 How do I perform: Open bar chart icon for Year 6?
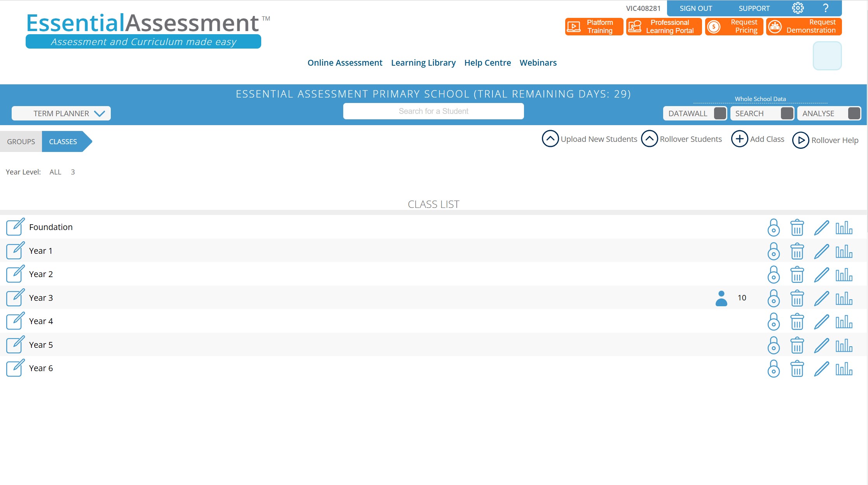click(844, 368)
